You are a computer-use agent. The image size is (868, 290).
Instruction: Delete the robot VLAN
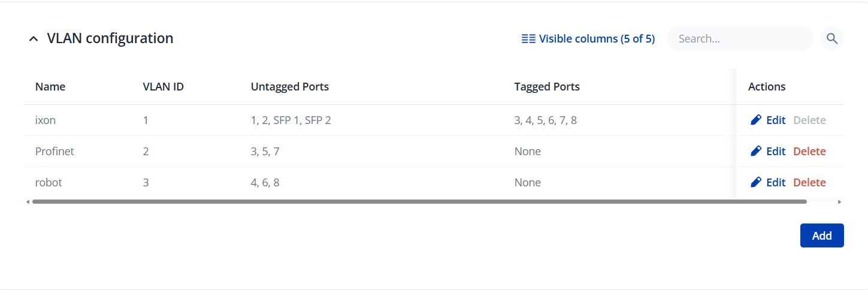[x=809, y=183]
